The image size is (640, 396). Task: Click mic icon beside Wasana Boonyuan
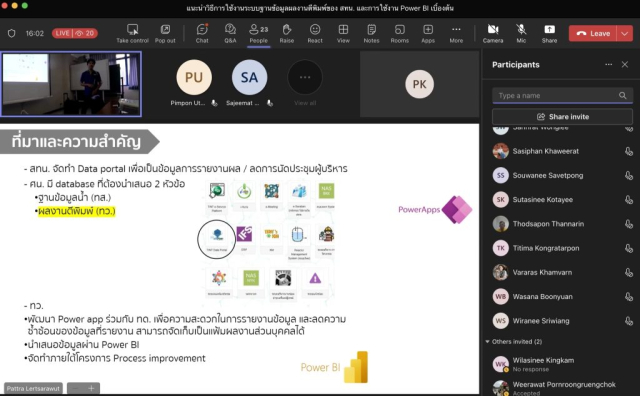pos(629,297)
